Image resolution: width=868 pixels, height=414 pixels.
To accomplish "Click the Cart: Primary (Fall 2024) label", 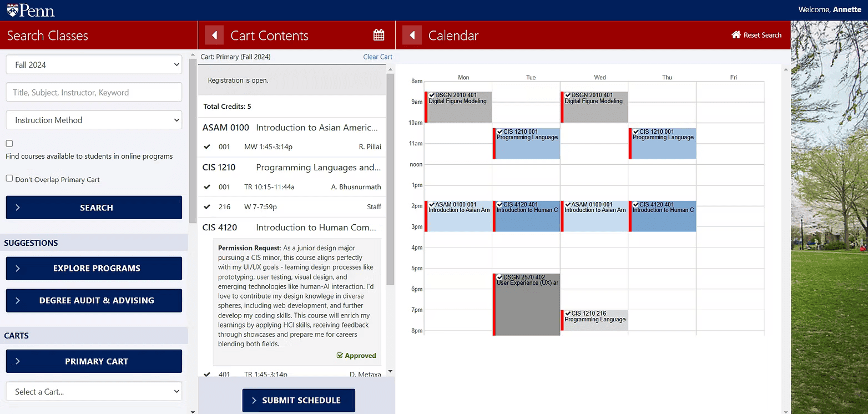I will [x=235, y=57].
